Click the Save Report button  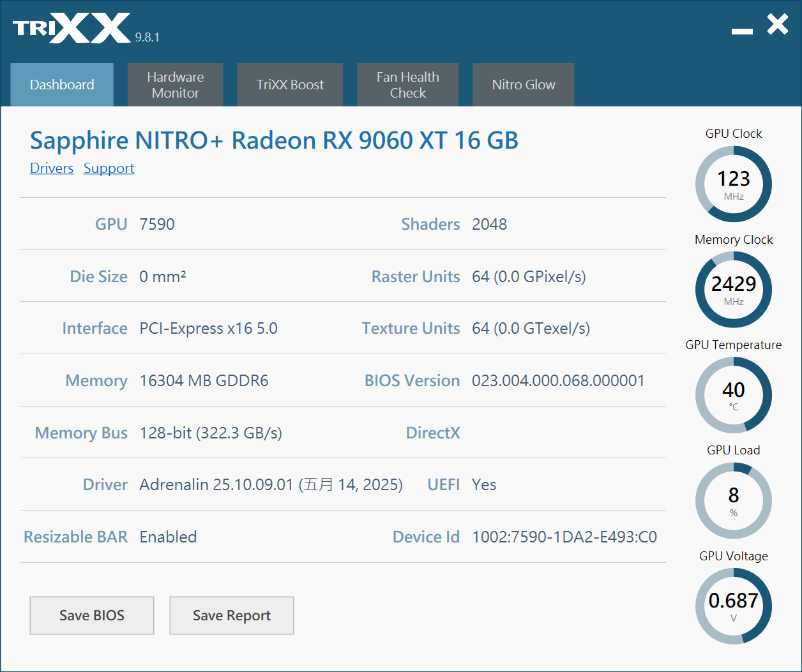(232, 615)
